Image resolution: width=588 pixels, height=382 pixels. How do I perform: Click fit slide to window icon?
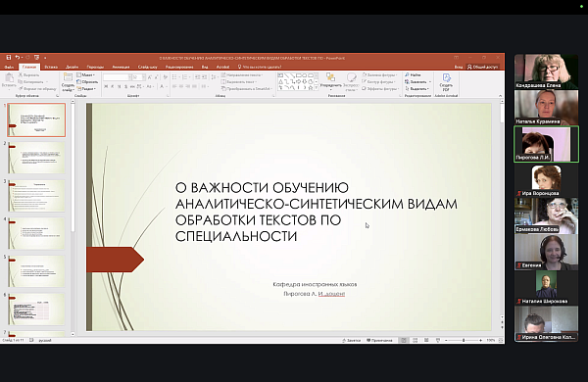500,341
